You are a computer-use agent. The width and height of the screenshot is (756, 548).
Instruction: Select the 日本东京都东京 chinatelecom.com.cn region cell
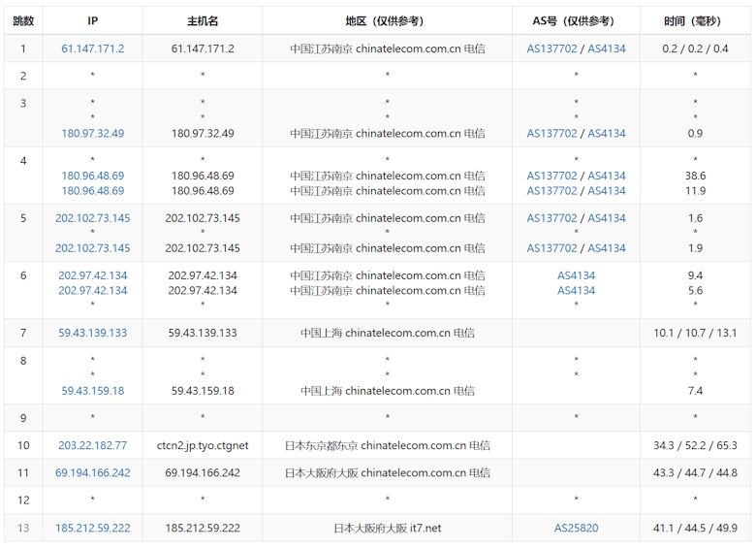coord(387,446)
